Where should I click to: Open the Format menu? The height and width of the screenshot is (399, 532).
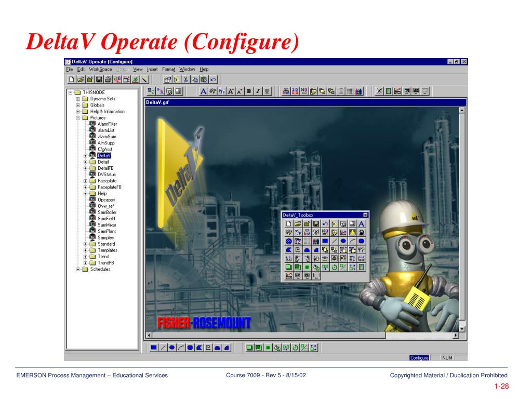(169, 69)
